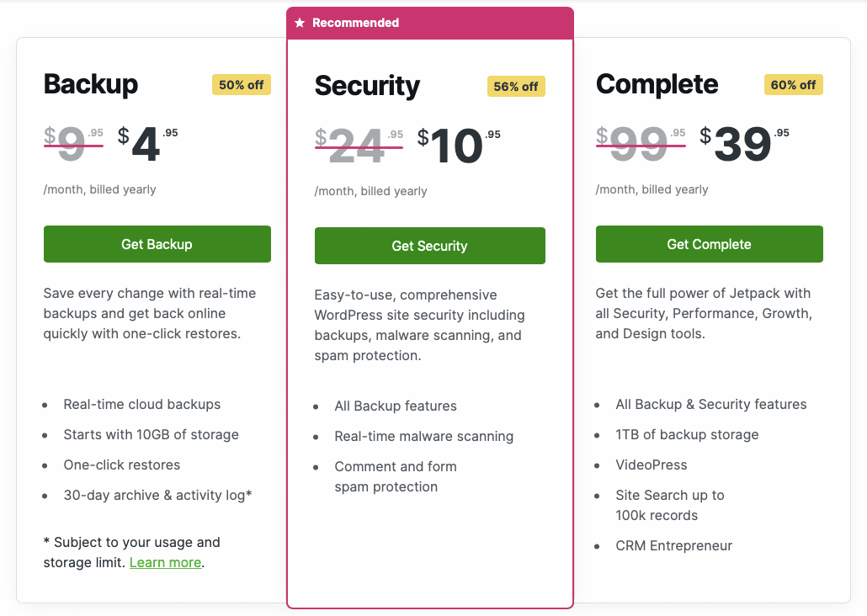This screenshot has width=867, height=616.
Task: Select the 60% off badge for Complete
Action: click(793, 84)
